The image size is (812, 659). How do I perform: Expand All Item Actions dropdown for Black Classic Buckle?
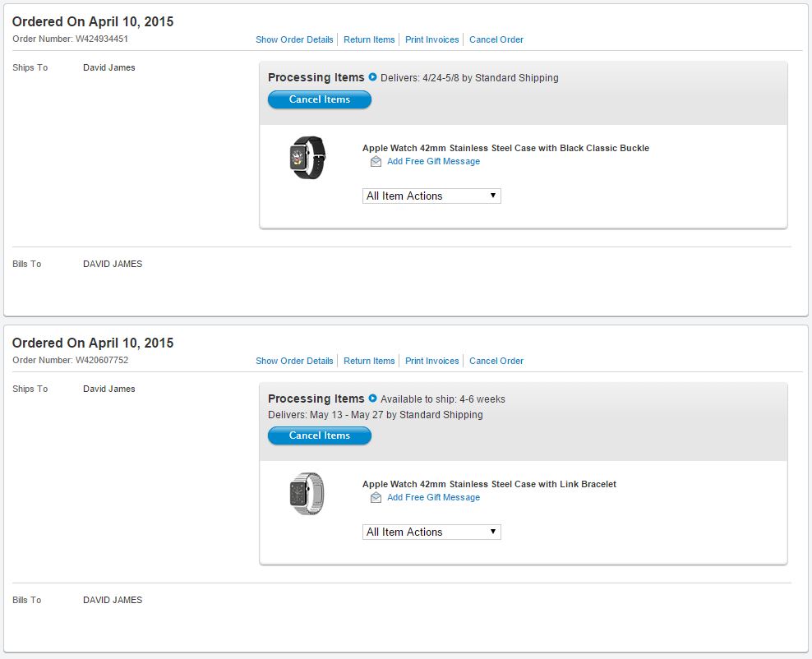click(x=431, y=196)
